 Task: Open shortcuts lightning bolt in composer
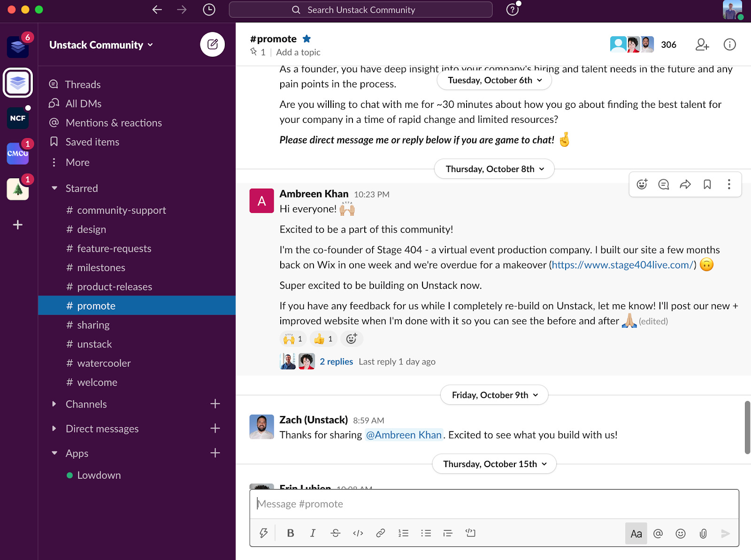[264, 533]
